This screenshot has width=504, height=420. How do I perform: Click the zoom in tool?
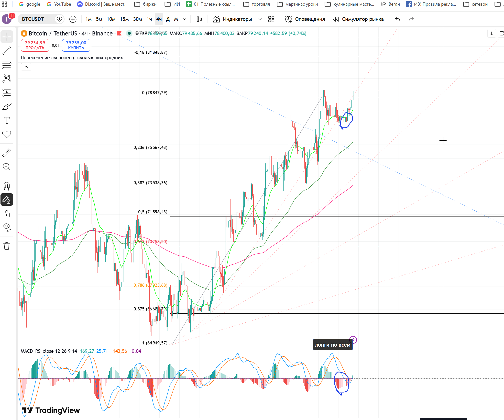[7, 167]
